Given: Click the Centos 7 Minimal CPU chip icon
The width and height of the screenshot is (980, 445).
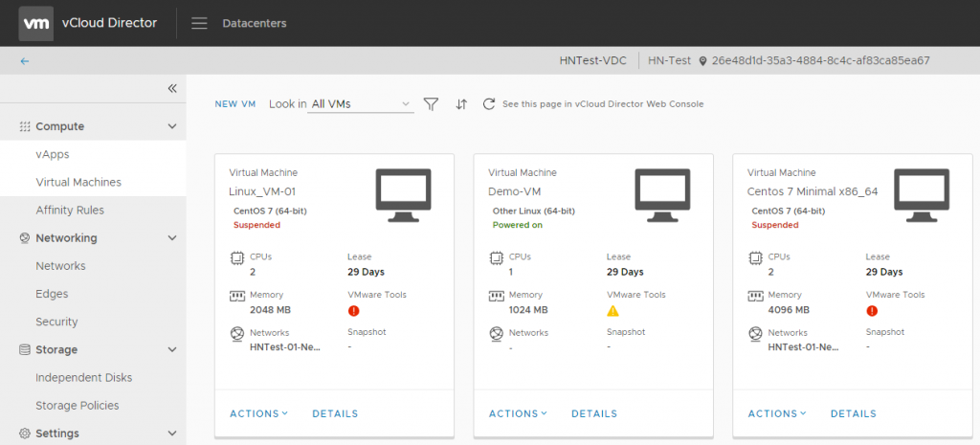Looking at the screenshot, I should 755,257.
